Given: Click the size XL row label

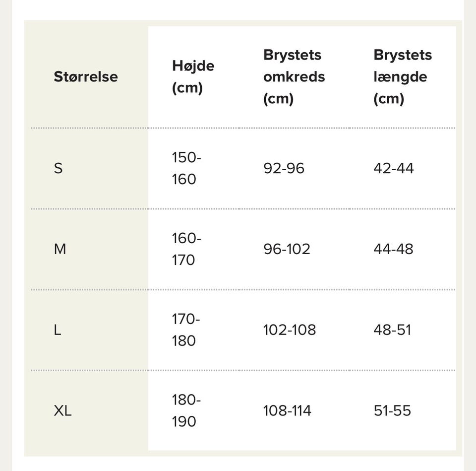Looking at the screenshot, I should [62, 411].
